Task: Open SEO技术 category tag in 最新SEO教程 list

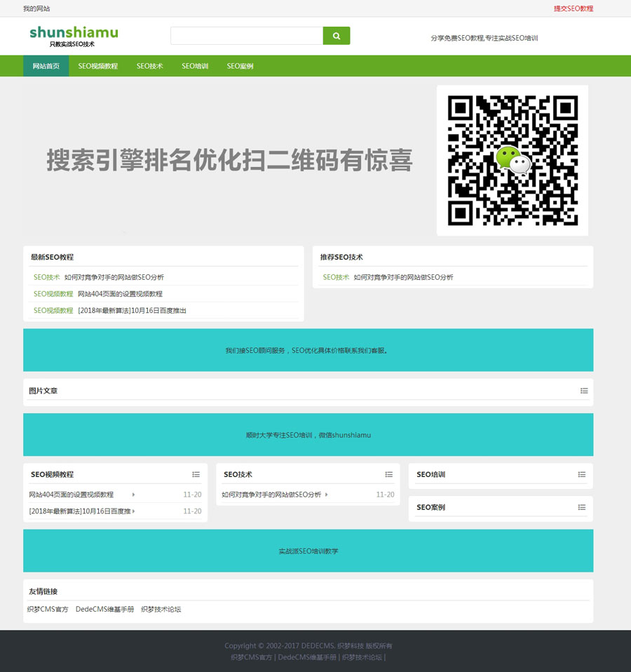Action: click(x=47, y=277)
